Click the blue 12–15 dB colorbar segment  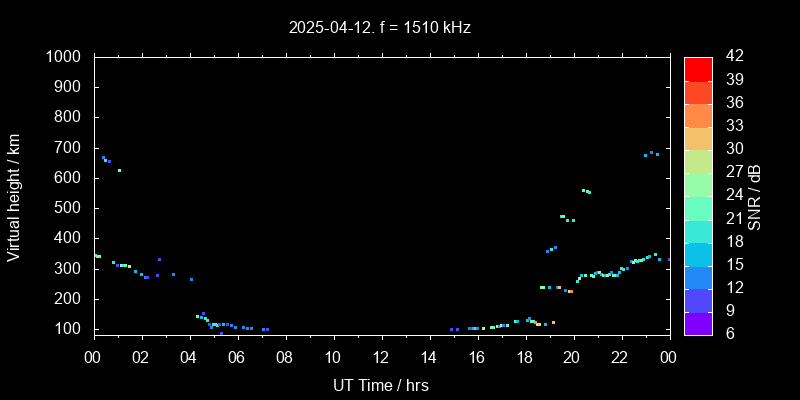coord(698,276)
